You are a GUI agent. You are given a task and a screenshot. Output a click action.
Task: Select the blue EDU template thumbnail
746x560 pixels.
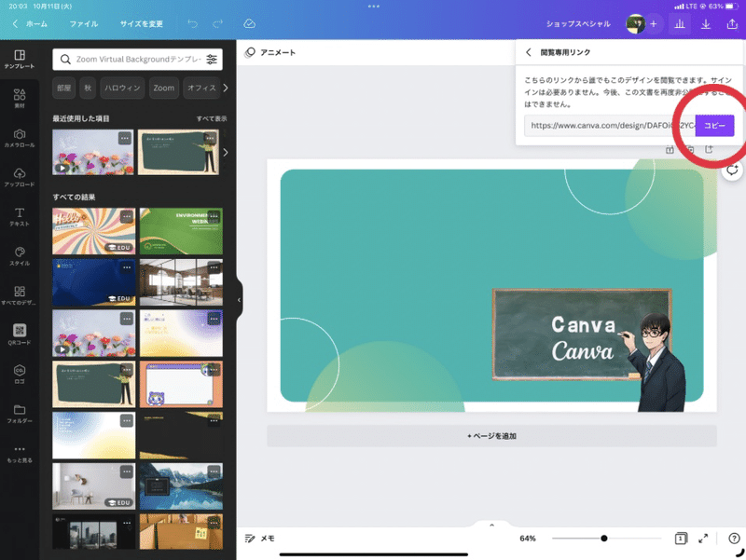pyautogui.click(x=94, y=282)
